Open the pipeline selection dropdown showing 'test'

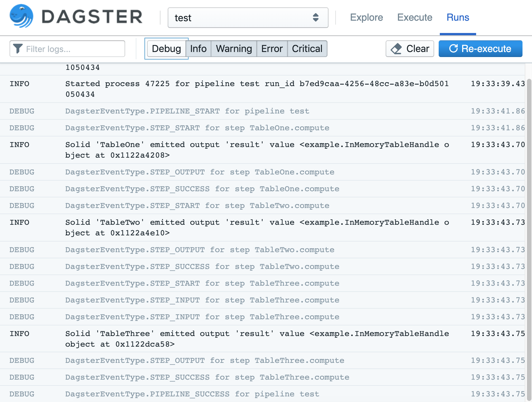tap(248, 18)
